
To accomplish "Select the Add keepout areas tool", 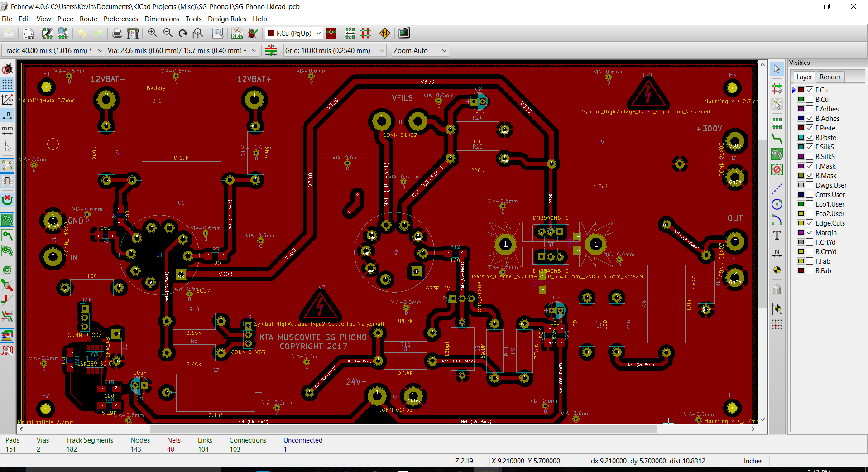I will (777, 170).
